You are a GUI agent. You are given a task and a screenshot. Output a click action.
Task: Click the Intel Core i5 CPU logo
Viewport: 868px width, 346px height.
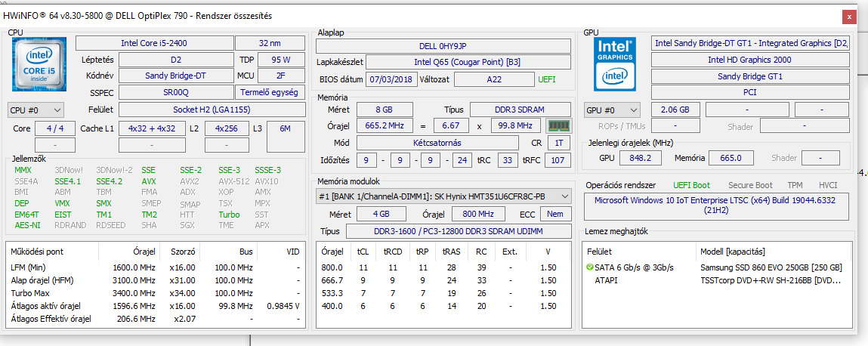(x=39, y=64)
